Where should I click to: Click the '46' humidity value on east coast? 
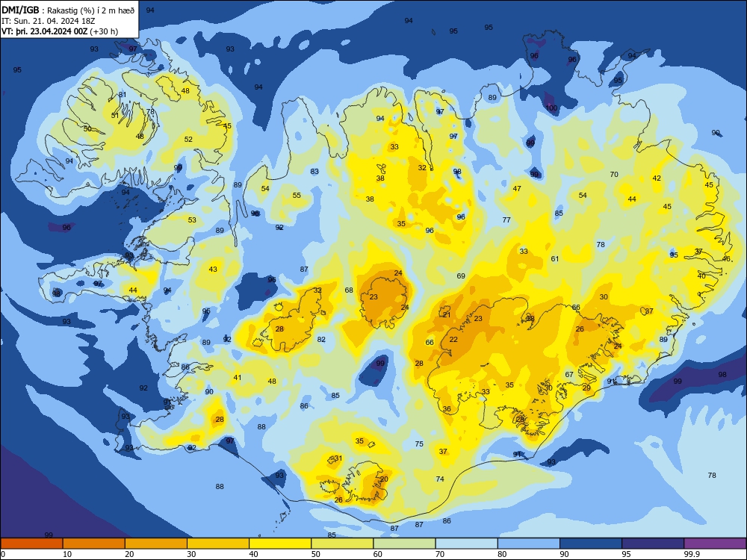(726, 259)
